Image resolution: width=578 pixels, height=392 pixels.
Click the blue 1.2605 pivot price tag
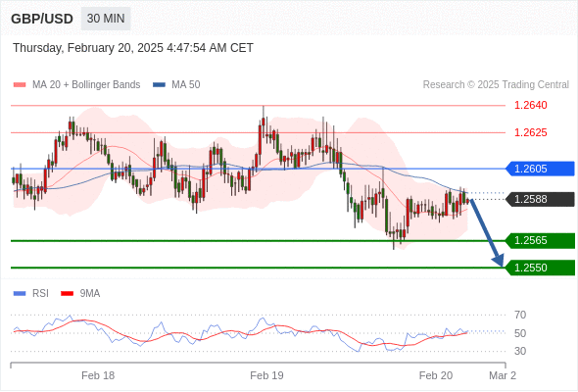tap(540, 169)
